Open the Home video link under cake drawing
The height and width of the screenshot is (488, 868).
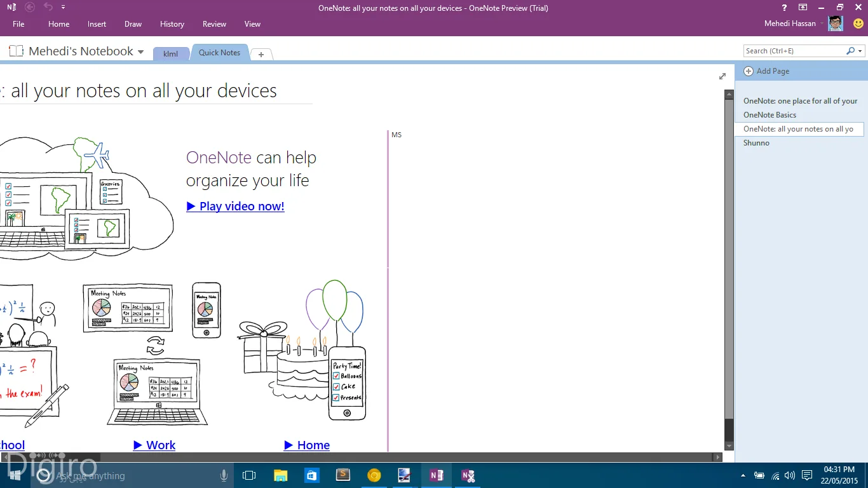pos(307,445)
